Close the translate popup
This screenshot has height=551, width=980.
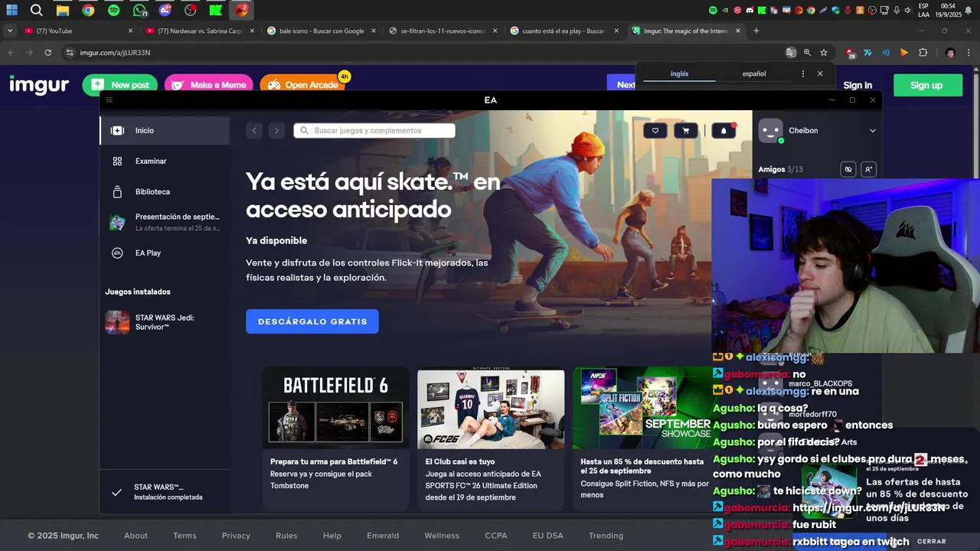pos(820,74)
